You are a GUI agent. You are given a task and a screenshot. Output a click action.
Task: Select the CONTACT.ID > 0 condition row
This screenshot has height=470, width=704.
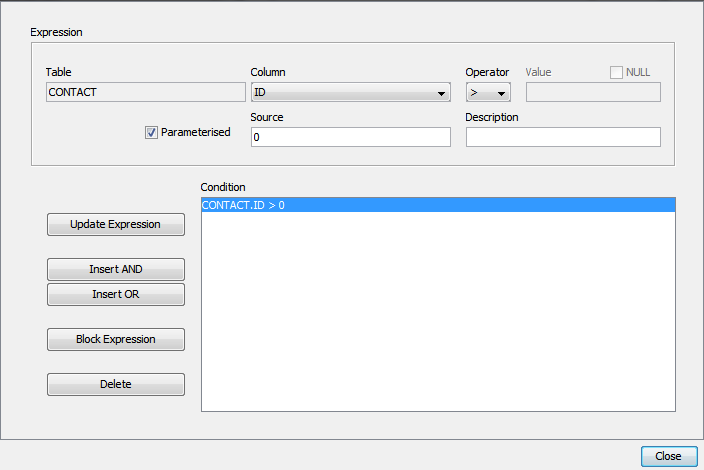[438, 205]
